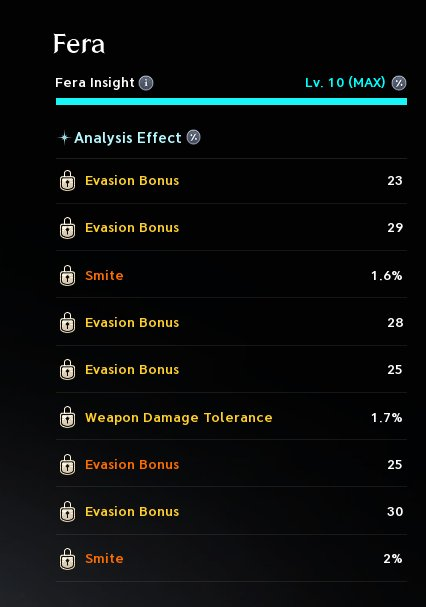Click the Fera Insight level progress bar
426x607 pixels.
click(x=231, y=101)
